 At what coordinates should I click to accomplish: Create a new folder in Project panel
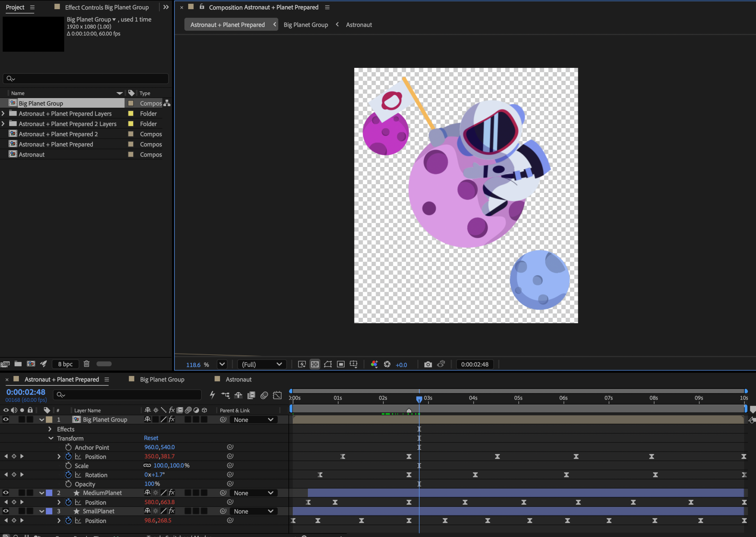18,364
